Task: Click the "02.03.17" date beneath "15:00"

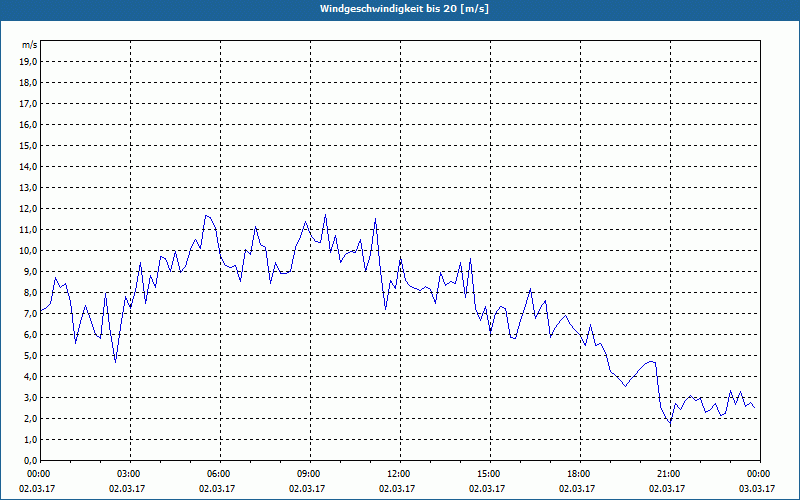Action: pos(487,488)
